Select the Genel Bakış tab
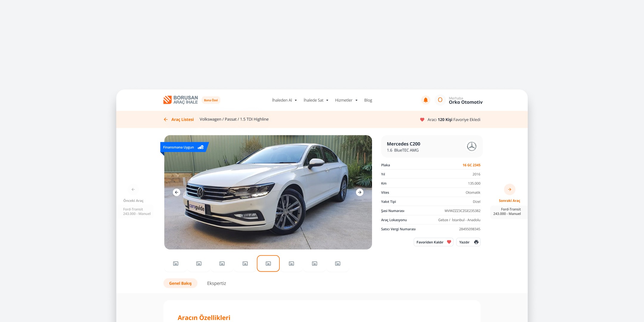Viewport: 644px width, 322px height. coord(180,283)
